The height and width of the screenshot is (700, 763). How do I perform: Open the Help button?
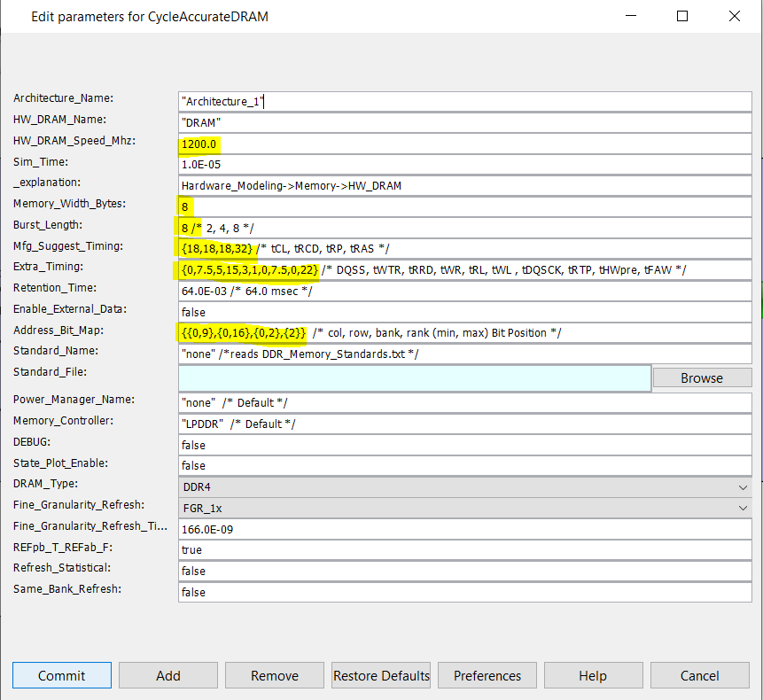pos(593,675)
